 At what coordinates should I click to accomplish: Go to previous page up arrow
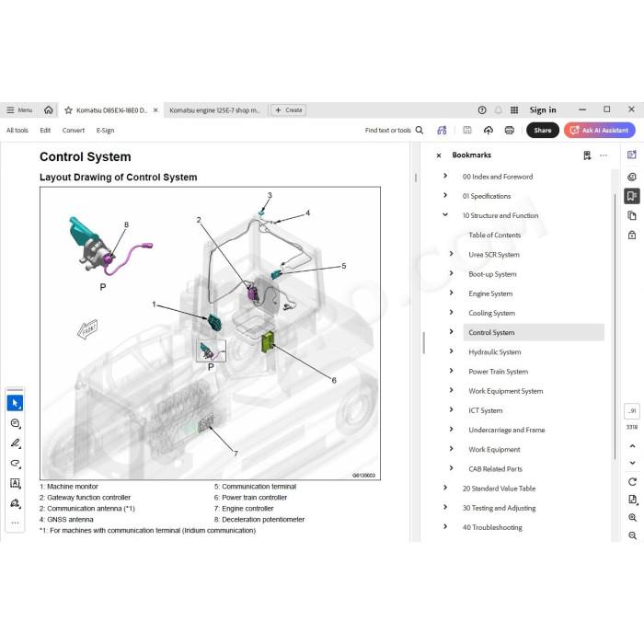[x=633, y=446]
